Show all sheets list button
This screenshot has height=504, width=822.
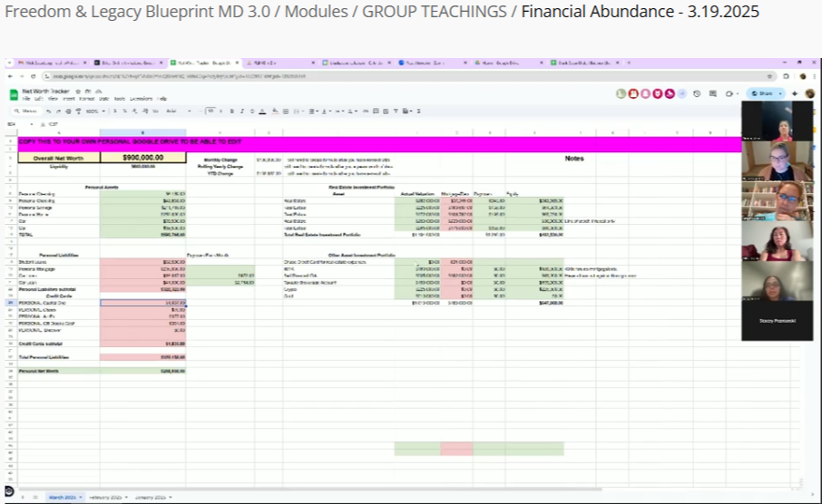(x=35, y=497)
